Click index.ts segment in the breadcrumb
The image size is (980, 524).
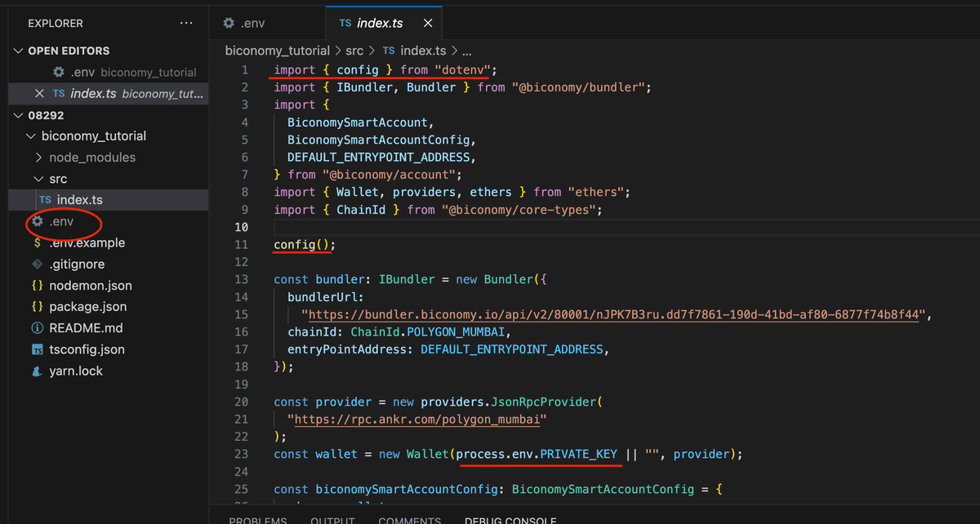pyautogui.click(x=425, y=51)
